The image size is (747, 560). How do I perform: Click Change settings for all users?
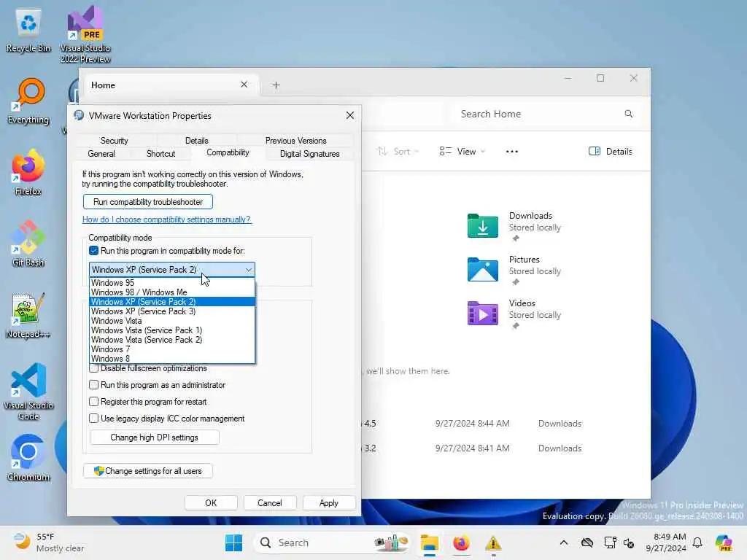148,471
